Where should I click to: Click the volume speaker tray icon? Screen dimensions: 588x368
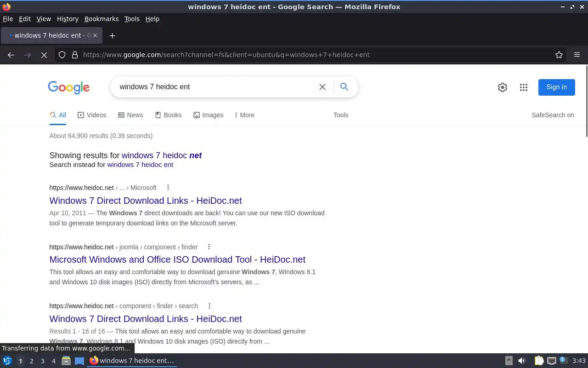coord(522,361)
